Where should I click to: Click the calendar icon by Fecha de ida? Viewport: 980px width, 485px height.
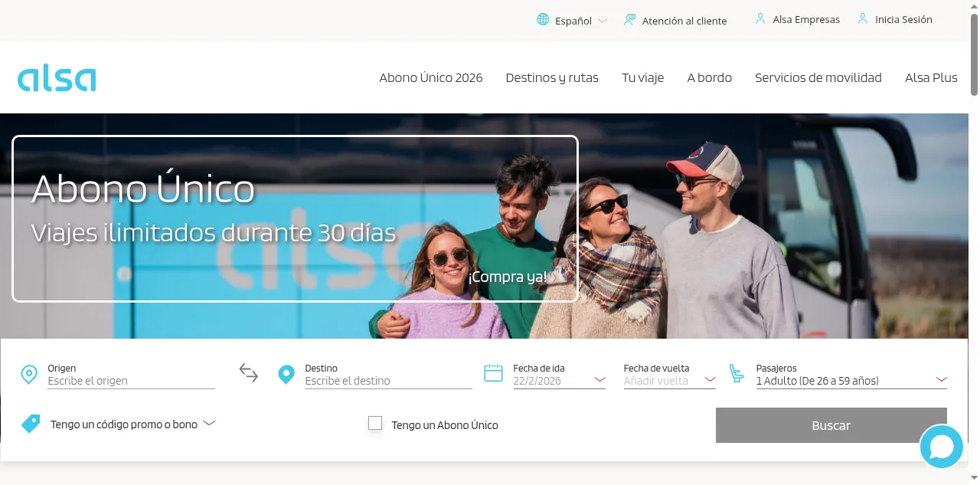494,373
